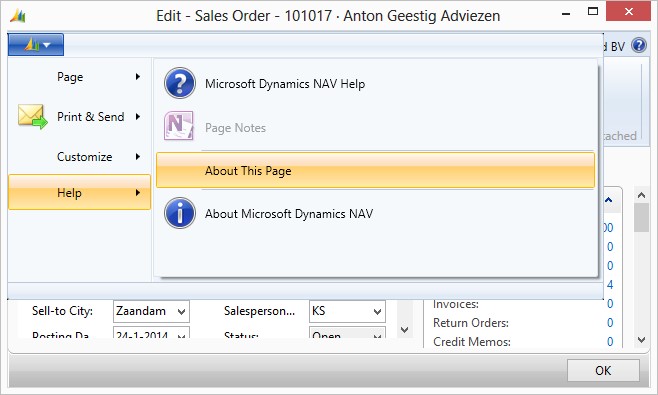This screenshot has height=395, width=658.
Task: Click the OK button
Action: coord(603,370)
